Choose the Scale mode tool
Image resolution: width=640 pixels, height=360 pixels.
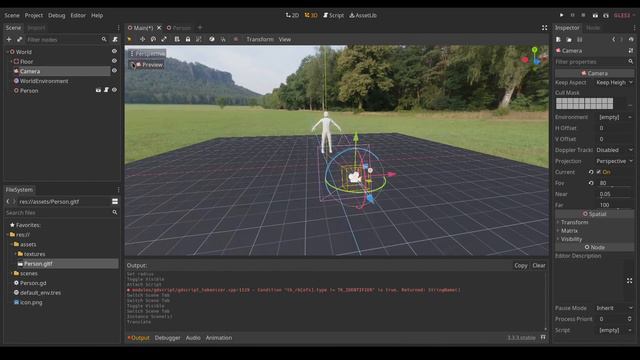point(164,39)
